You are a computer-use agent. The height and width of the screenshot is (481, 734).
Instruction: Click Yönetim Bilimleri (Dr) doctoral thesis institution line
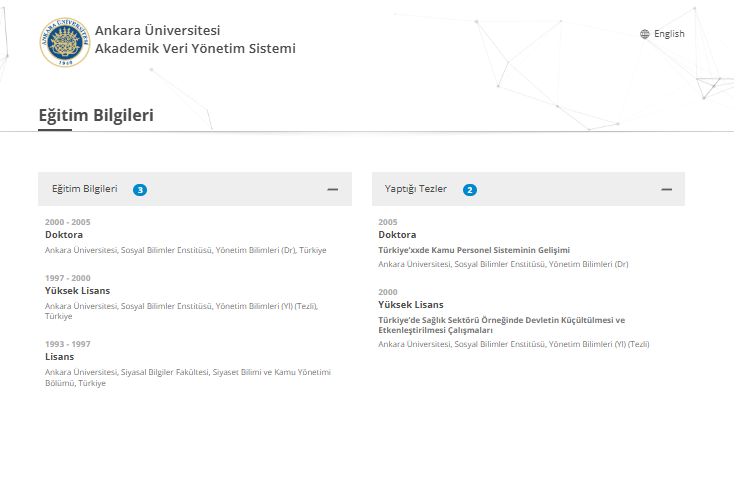point(503,264)
